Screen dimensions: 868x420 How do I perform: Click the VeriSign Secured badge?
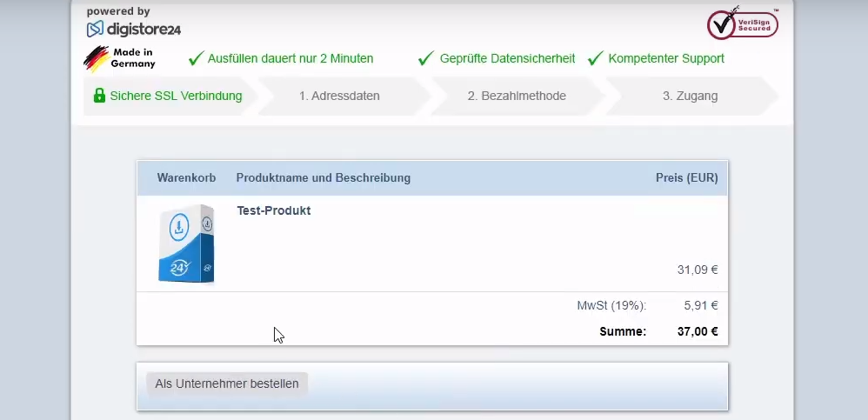[x=742, y=24]
